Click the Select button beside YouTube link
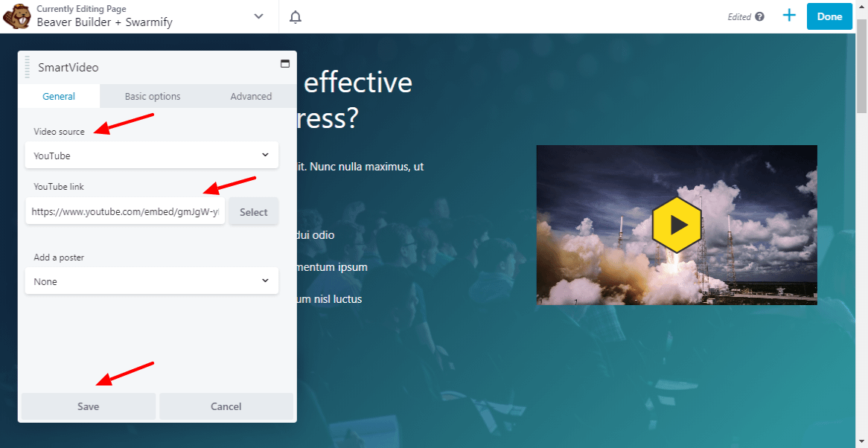Image resolution: width=868 pixels, height=448 pixels. pos(254,212)
